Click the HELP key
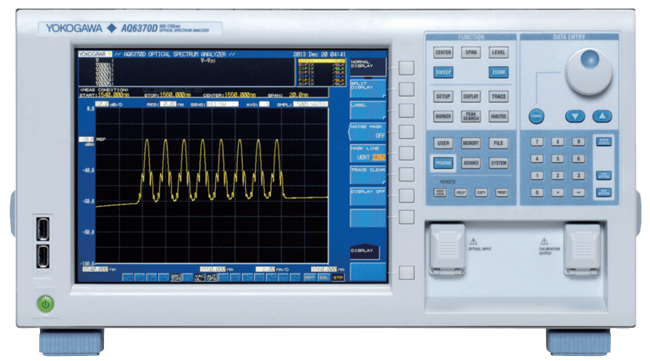 (461, 193)
